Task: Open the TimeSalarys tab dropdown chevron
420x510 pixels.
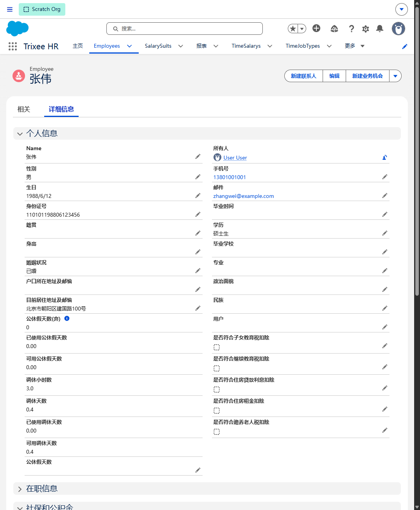Action: pos(270,46)
